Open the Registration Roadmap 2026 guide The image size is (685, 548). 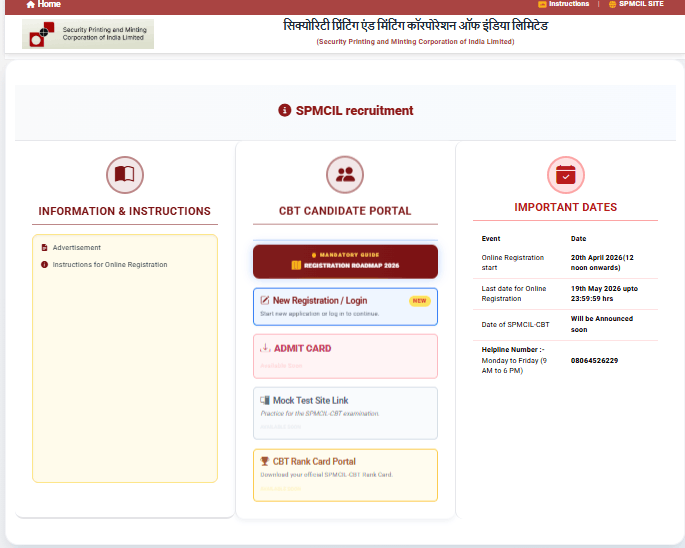[345, 261]
